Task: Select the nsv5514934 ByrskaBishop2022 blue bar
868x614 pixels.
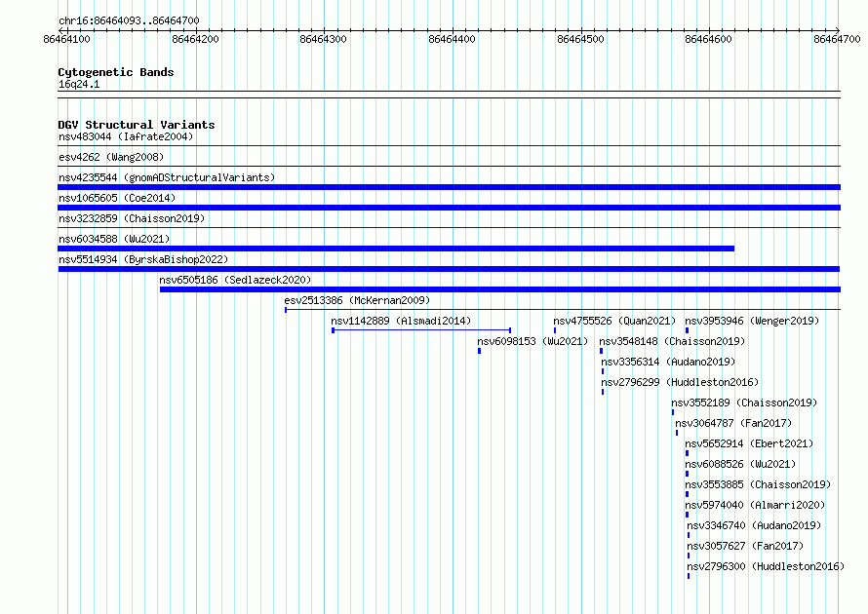Action: coord(449,269)
